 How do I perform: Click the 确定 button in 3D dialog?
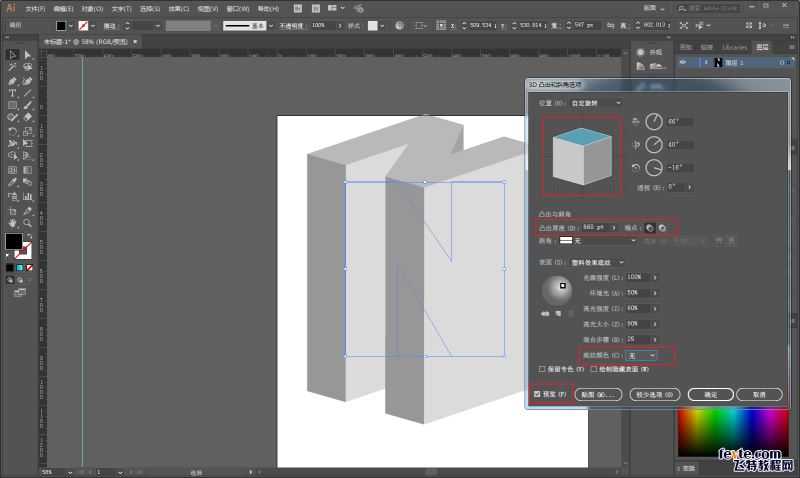tap(710, 395)
